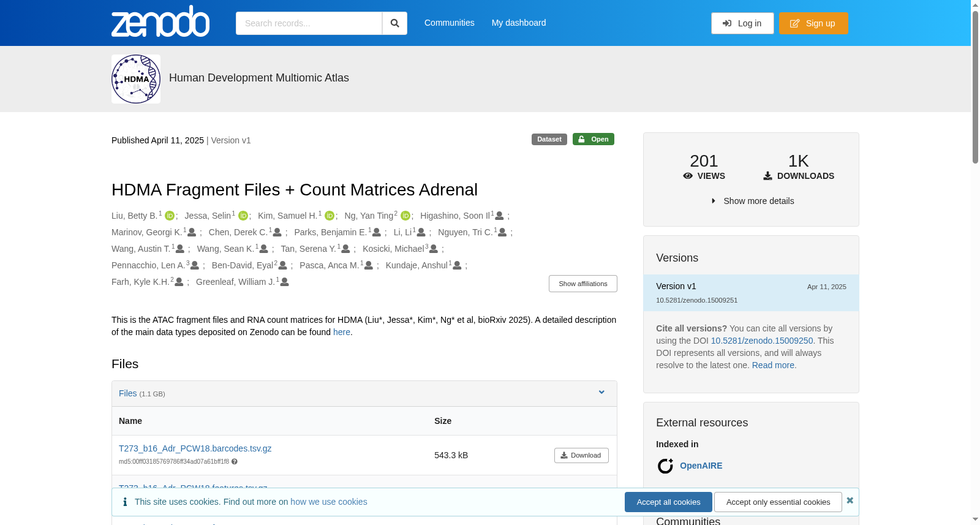Click the person icon beside Parks, Benjamin E.

coord(377,232)
